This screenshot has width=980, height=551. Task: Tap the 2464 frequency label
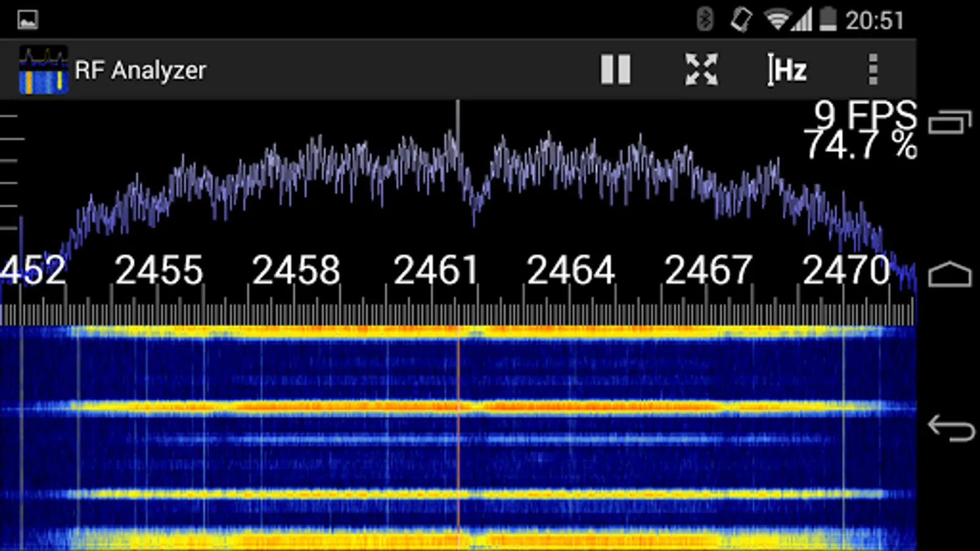click(x=571, y=270)
